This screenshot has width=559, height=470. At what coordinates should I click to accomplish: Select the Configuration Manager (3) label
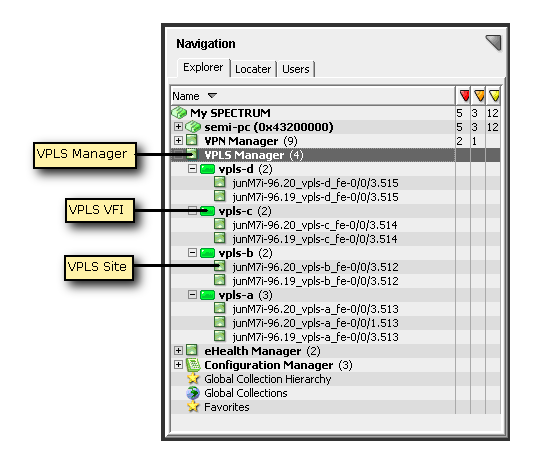coord(278,365)
